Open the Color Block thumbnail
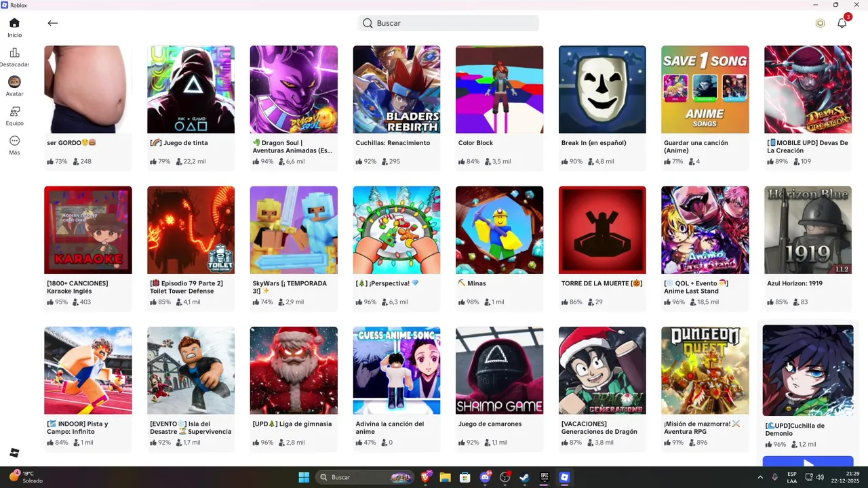 [499, 89]
